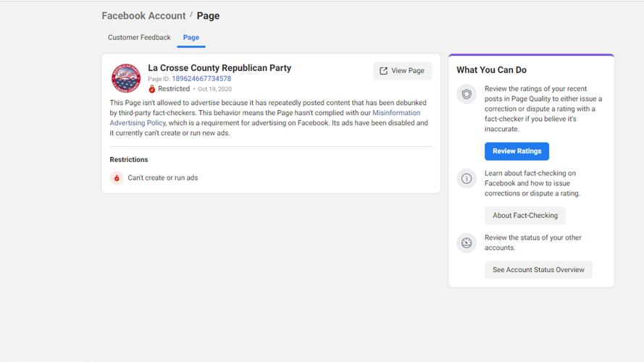Click the Can't create or run ads text
Image resolution: width=644 pixels, height=362 pixels.
point(163,177)
